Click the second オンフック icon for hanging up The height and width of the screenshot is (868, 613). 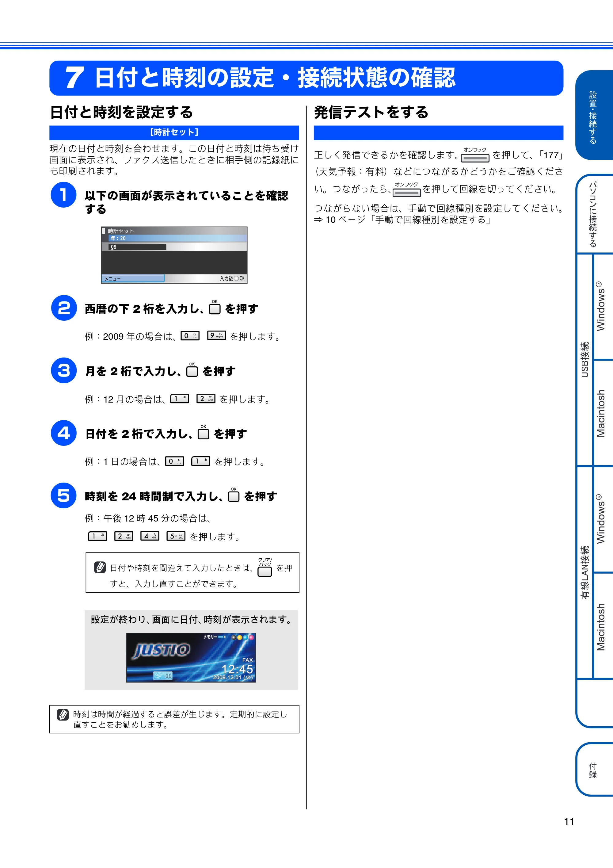[407, 189]
